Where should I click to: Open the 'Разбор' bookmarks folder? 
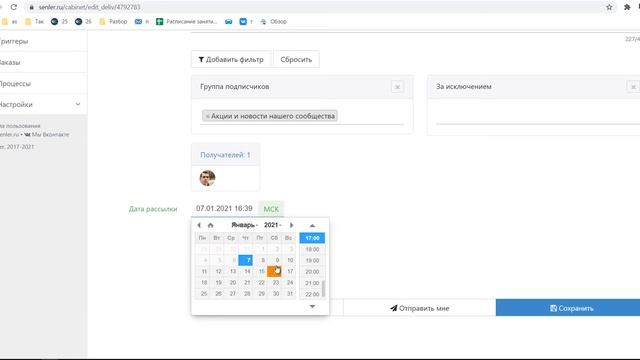click(x=113, y=21)
